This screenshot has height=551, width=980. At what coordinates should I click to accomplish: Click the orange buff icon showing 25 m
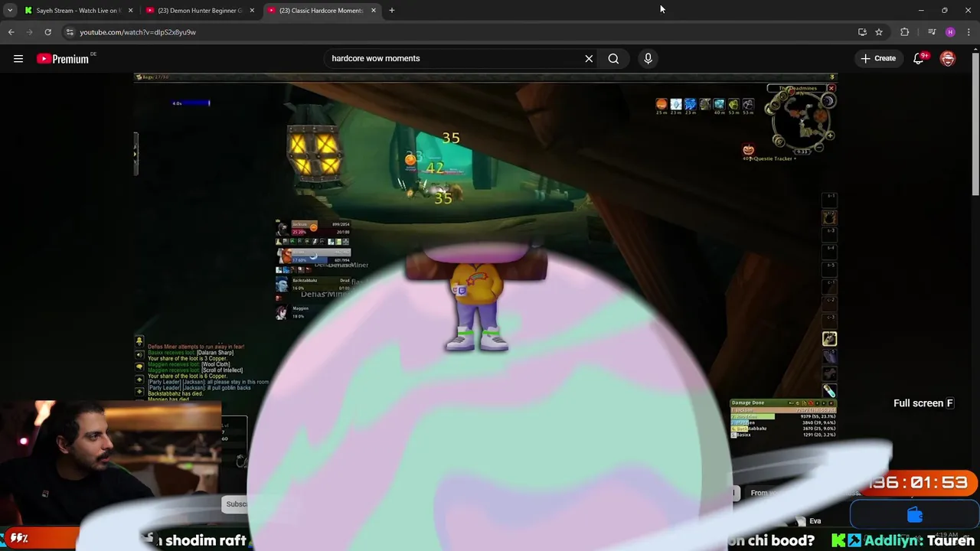click(x=661, y=104)
